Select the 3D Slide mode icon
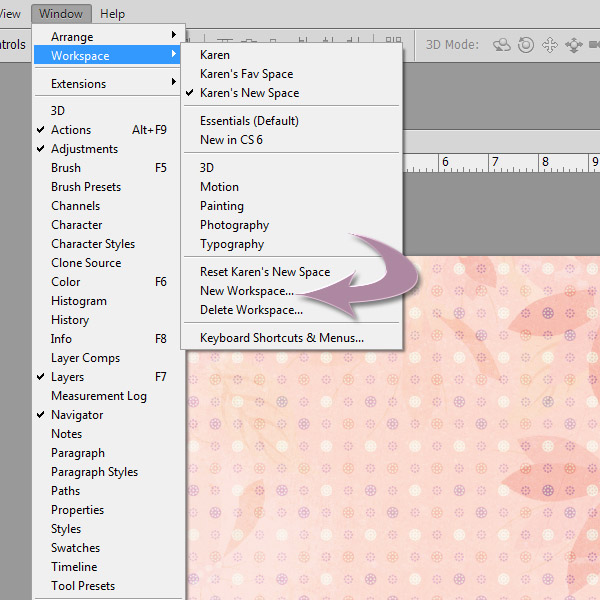Viewport: 600px width, 600px height. [574, 45]
